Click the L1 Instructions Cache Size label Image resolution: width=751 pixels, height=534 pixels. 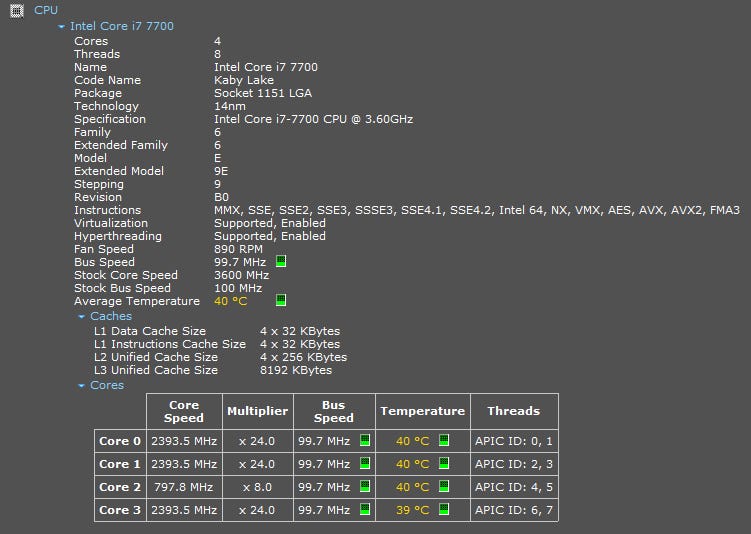click(170, 344)
